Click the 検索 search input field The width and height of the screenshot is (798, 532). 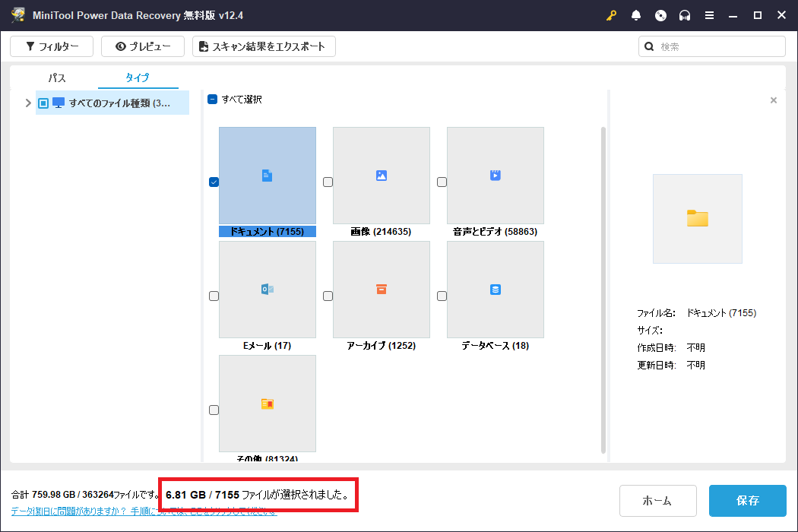pyautogui.click(x=712, y=46)
